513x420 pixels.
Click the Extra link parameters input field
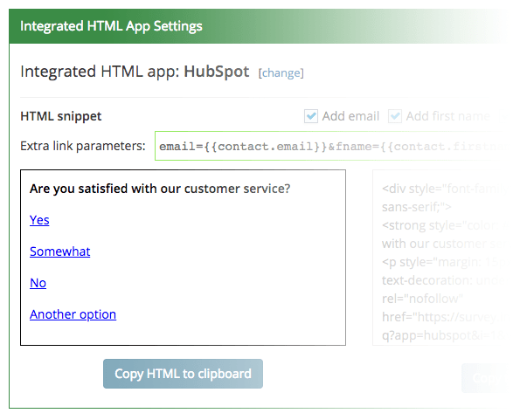pyautogui.click(x=330, y=146)
